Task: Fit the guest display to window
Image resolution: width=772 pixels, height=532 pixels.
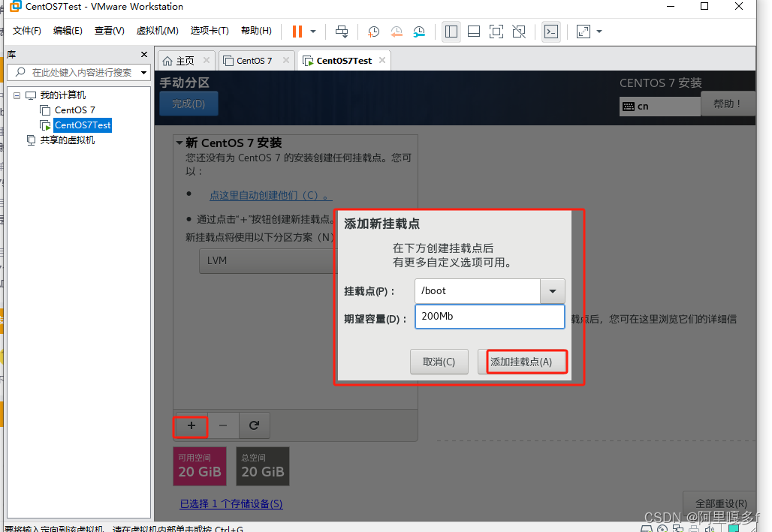Action: [584, 32]
